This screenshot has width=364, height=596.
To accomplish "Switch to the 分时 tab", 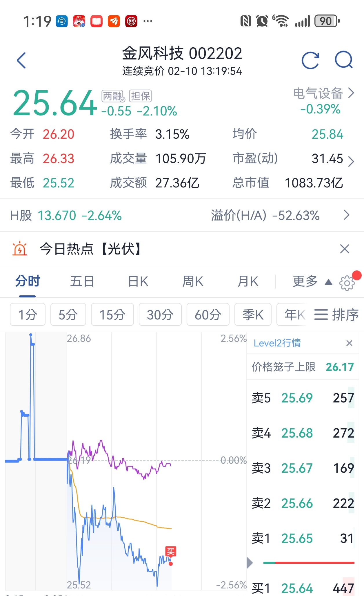I will (28, 281).
